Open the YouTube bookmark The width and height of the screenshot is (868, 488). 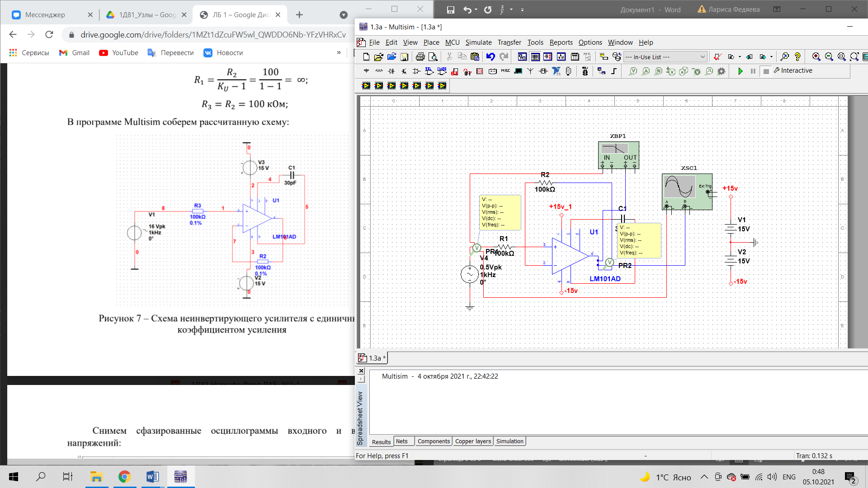[119, 53]
